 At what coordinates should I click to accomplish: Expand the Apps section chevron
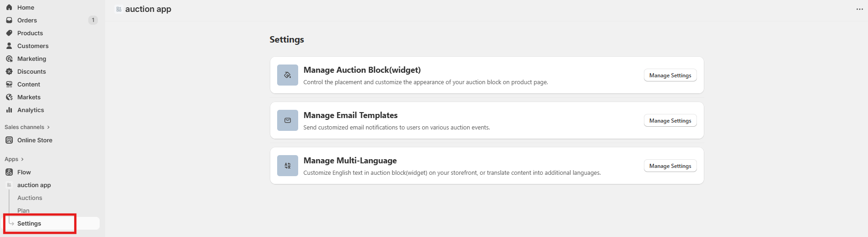[x=22, y=159]
